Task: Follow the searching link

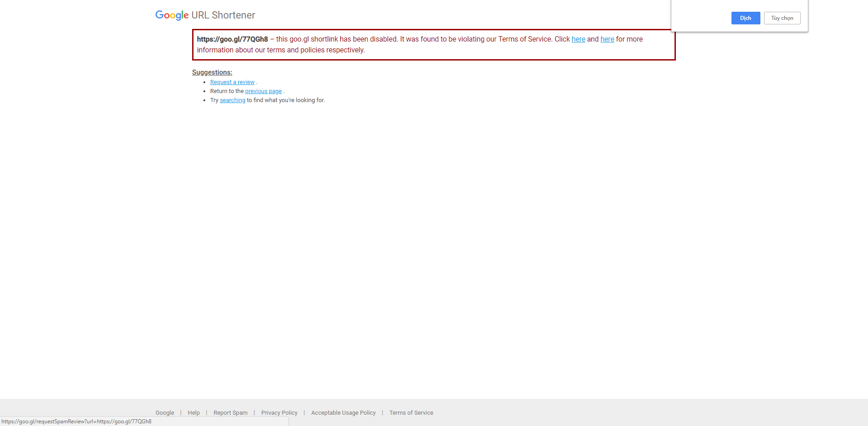Action: (232, 100)
